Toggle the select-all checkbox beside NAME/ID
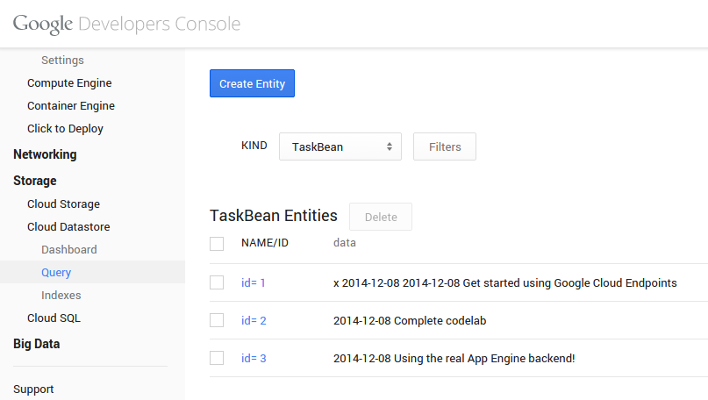708x400 pixels. pyautogui.click(x=217, y=244)
